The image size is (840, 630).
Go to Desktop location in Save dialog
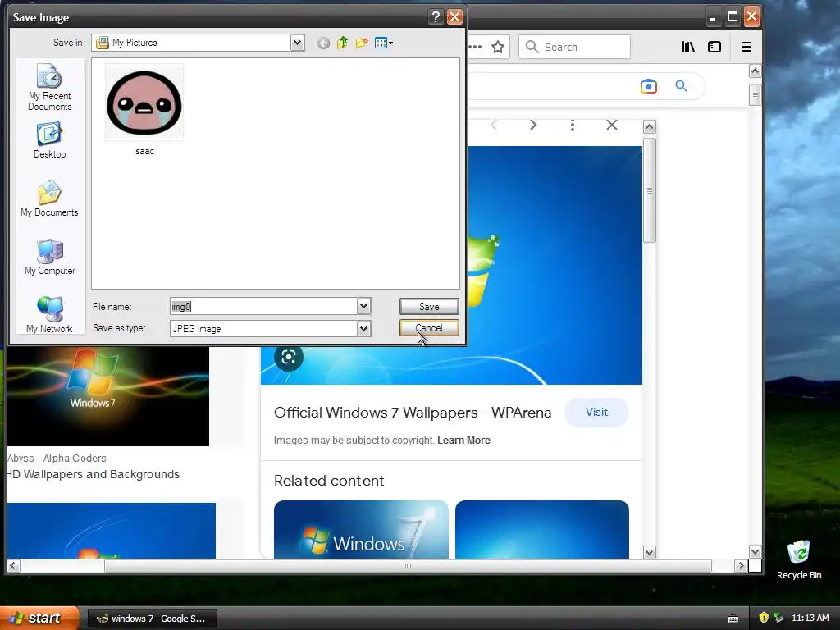tap(49, 140)
